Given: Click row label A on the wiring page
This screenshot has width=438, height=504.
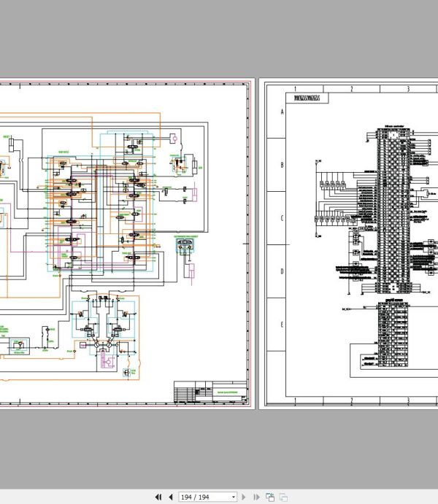Looking at the screenshot, I should click(x=282, y=112).
